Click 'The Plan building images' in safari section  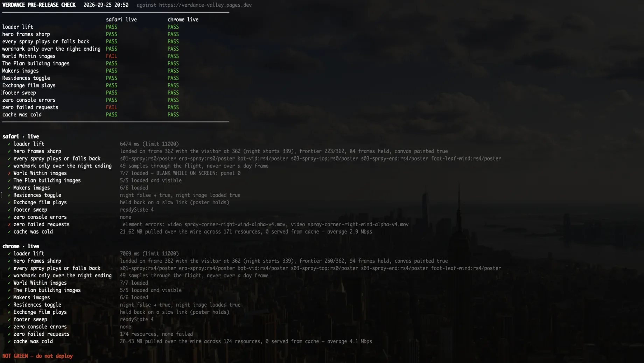click(47, 180)
